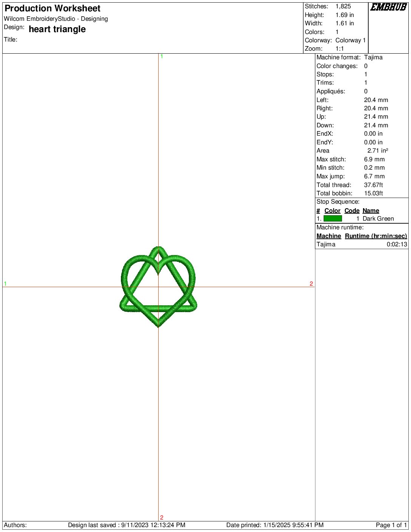The width and height of the screenshot is (411, 532).
Task: Click the 'Colorway 1' value
Action: coord(351,40)
